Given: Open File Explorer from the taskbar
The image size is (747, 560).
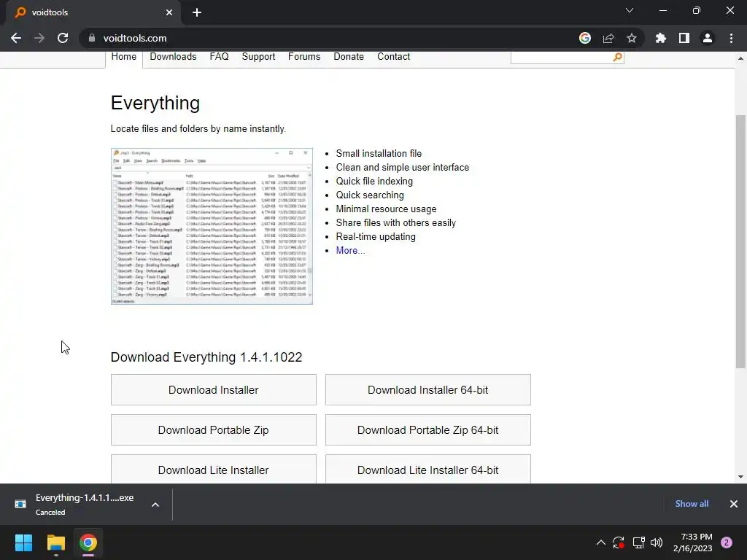Looking at the screenshot, I should point(55,542).
